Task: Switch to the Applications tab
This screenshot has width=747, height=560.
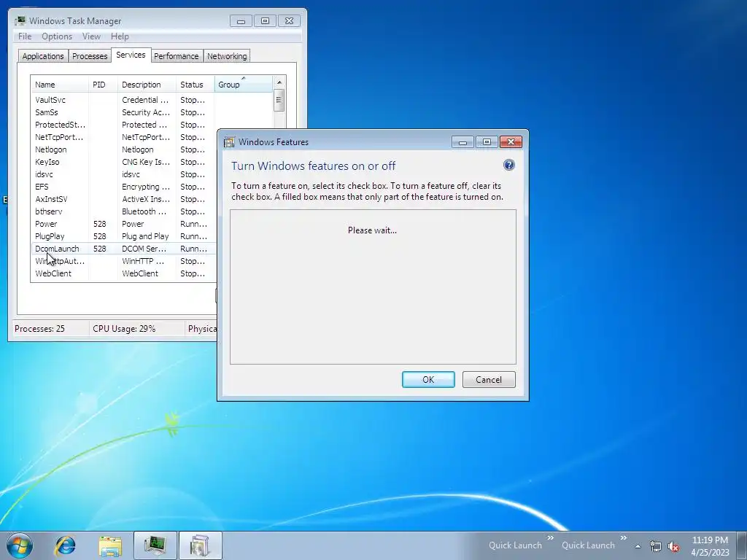Action: 43,56
